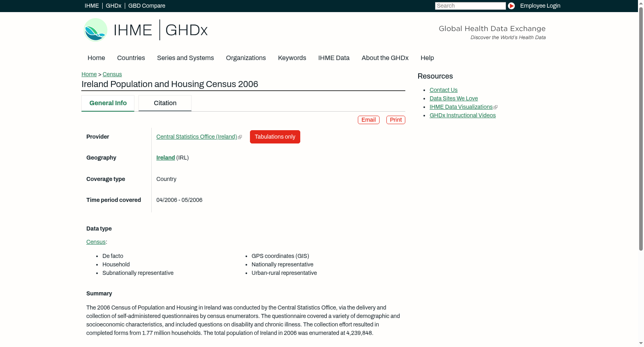Click the IHME leaf logo

pos(95,30)
